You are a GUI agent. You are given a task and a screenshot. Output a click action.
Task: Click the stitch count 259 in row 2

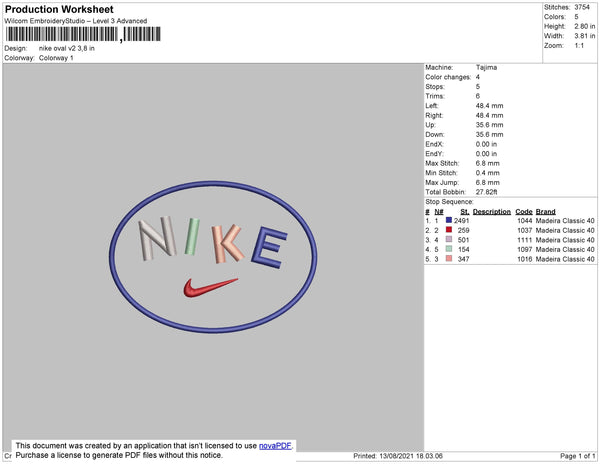pyautogui.click(x=463, y=230)
